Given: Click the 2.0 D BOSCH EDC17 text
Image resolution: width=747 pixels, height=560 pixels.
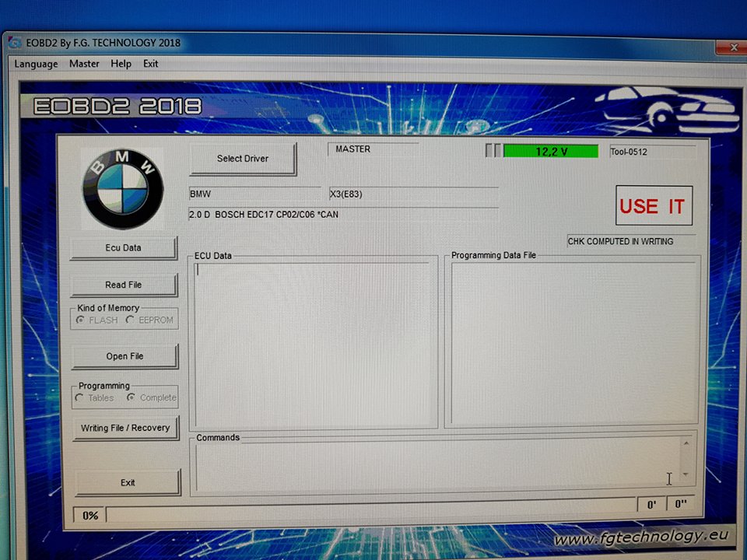Looking at the screenshot, I should click(264, 215).
